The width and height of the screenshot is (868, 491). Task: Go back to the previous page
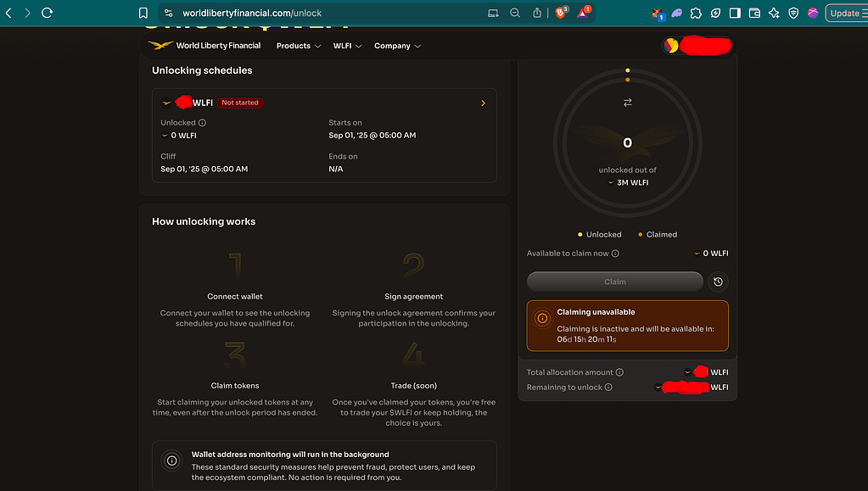tap(8, 13)
